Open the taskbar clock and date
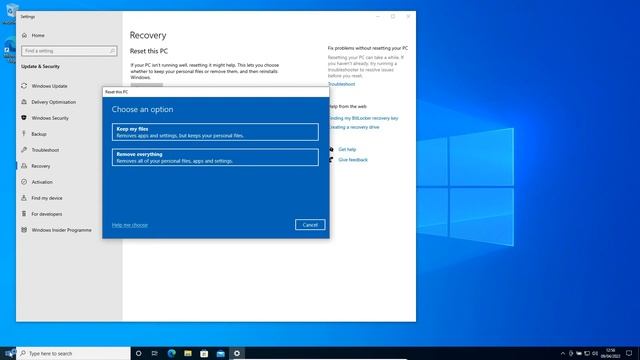The image size is (640, 360). pos(610,353)
